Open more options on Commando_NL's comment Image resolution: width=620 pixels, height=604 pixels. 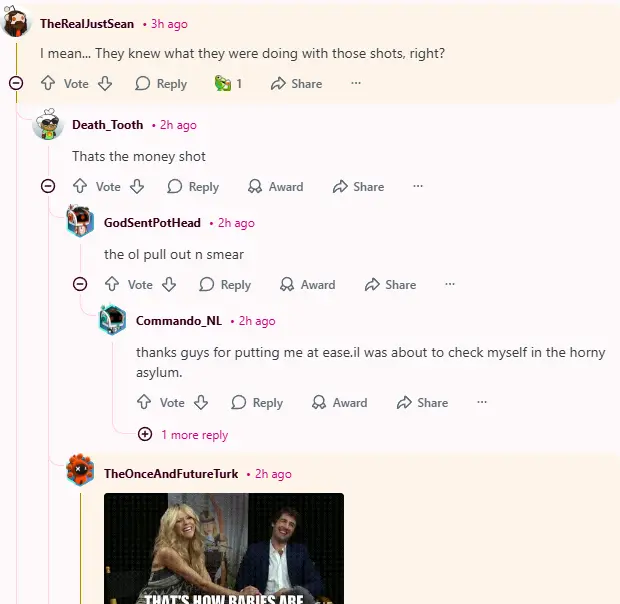pos(482,403)
